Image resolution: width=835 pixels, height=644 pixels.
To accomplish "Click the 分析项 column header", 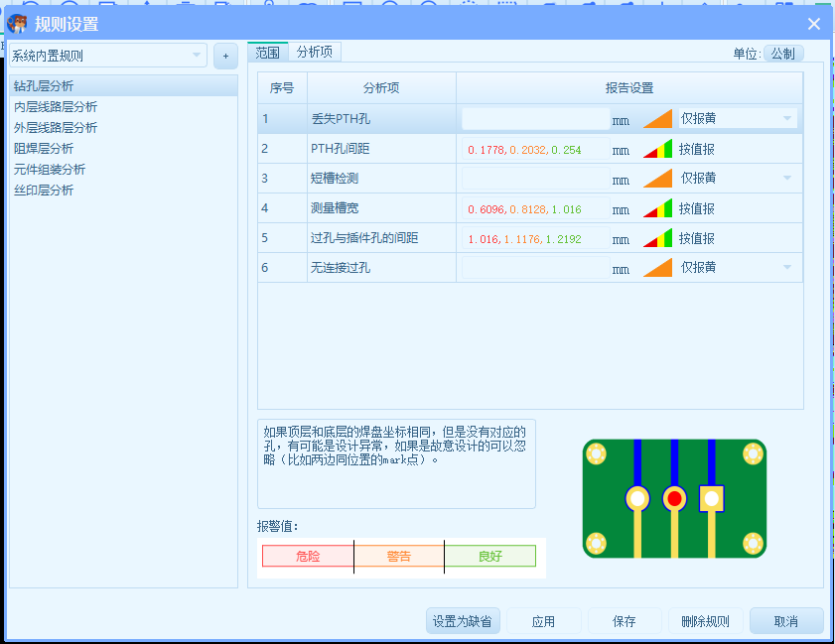I will point(381,87).
